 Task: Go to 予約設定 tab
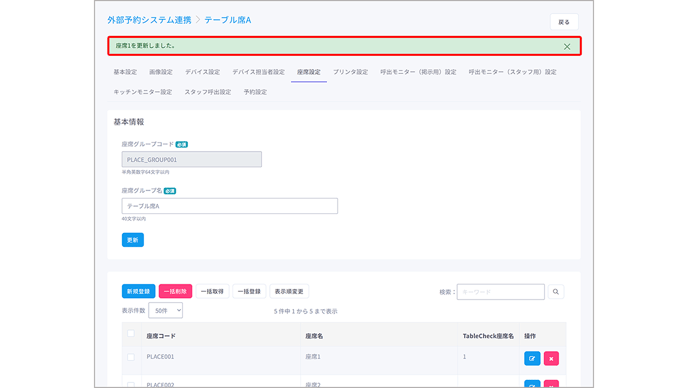pyautogui.click(x=255, y=92)
